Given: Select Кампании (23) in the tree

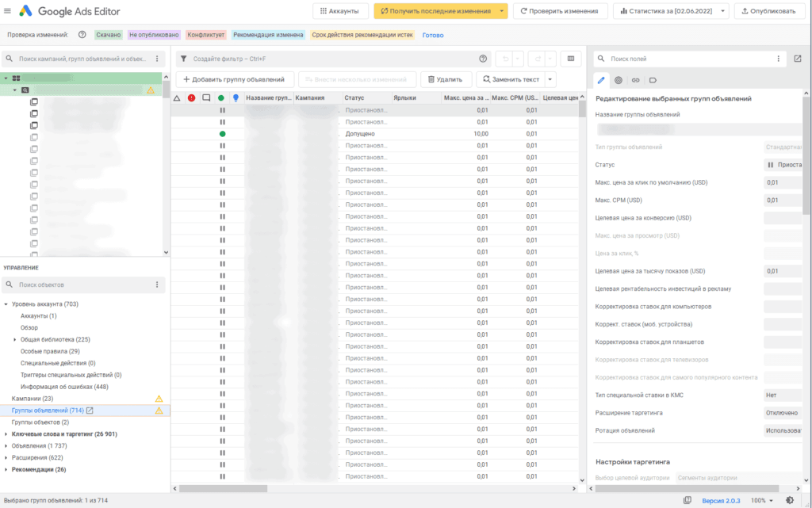Looking at the screenshot, I should [32, 399].
